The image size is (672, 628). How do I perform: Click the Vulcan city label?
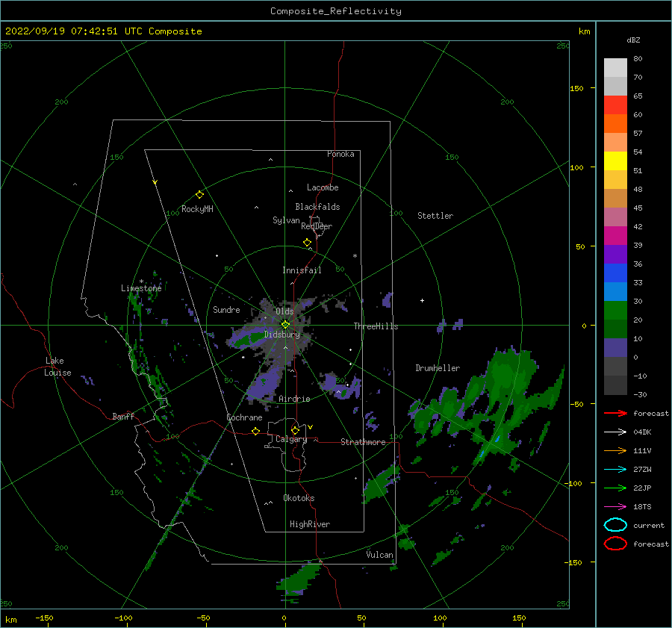pyautogui.click(x=380, y=555)
